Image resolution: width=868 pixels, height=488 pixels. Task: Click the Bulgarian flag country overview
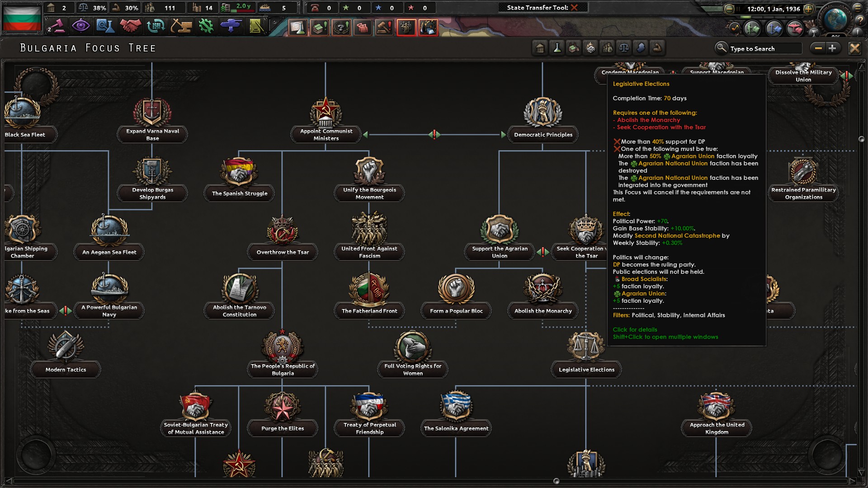point(22,17)
